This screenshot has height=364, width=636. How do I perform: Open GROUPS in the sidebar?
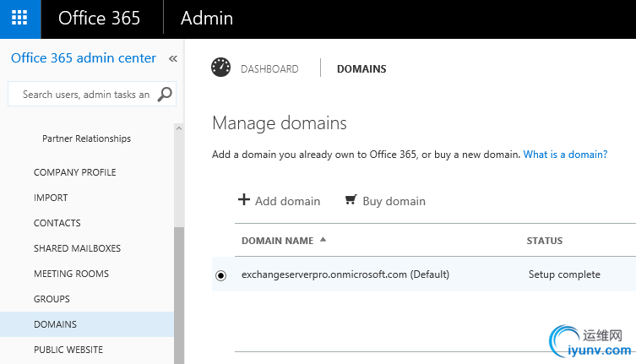pyautogui.click(x=52, y=299)
